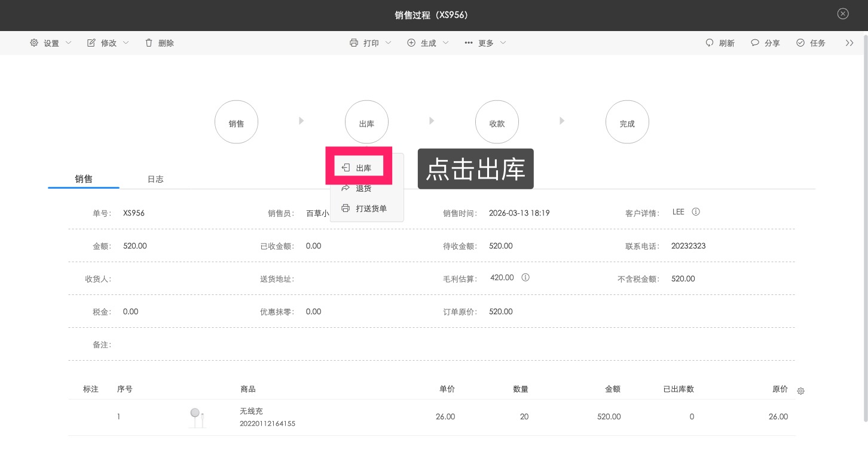
Task: Click the 修改 edit pencil icon
Action: click(91, 42)
